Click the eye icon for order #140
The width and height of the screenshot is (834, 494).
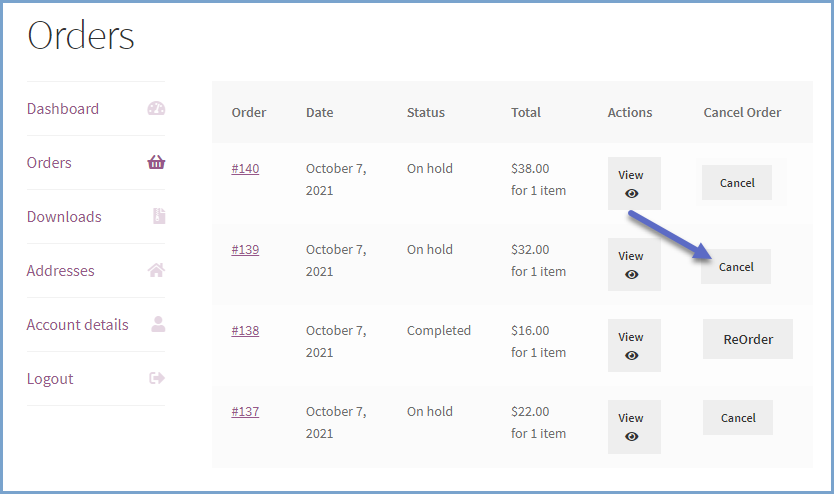631,193
